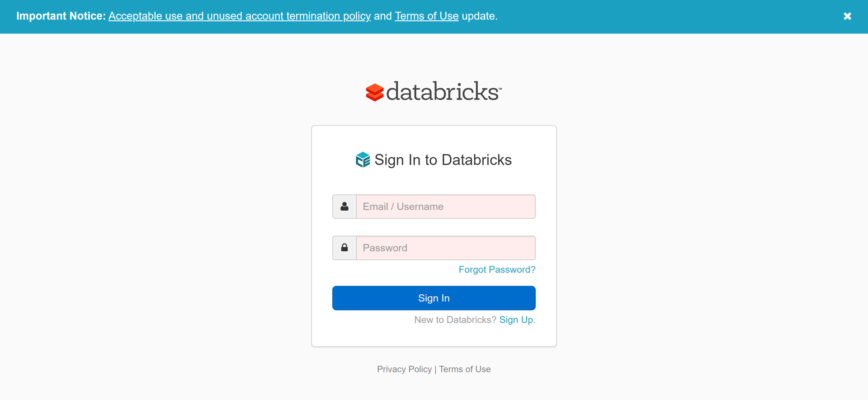The image size is (868, 400).
Task: Click the Important Notice text in the banner
Action: (x=60, y=16)
